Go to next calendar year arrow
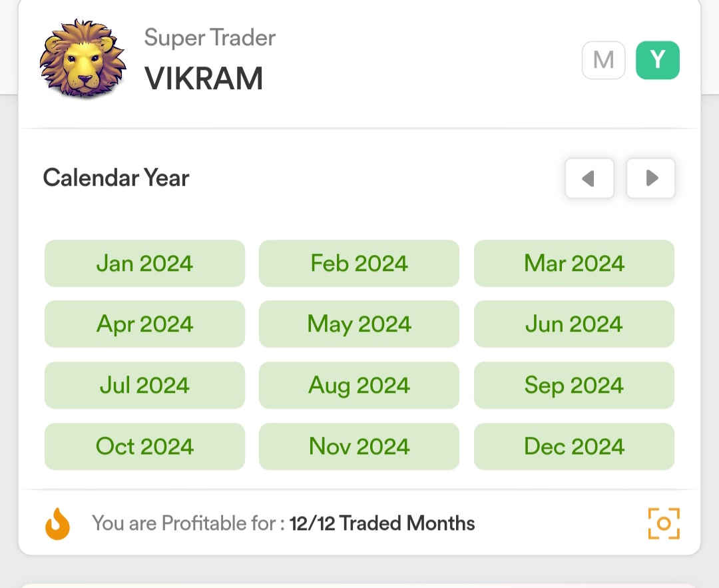719x588 pixels. 650,178
